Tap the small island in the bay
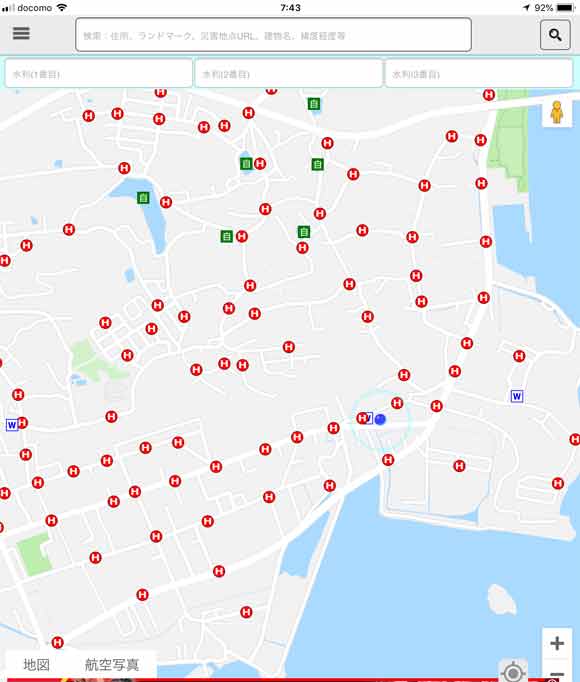Viewport: 580px width, 682px height. tap(502, 599)
